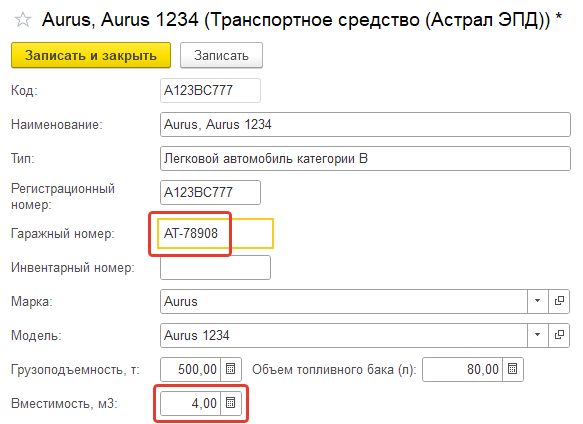Edit the Наименование field
Screen dimensions: 583x424
click(365, 125)
